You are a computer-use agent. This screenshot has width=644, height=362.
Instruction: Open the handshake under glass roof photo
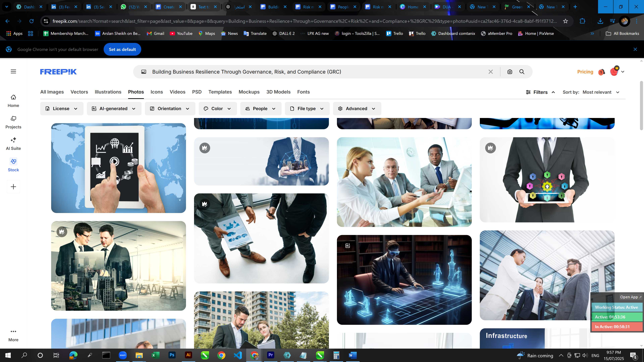pyautogui.click(x=547, y=275)
